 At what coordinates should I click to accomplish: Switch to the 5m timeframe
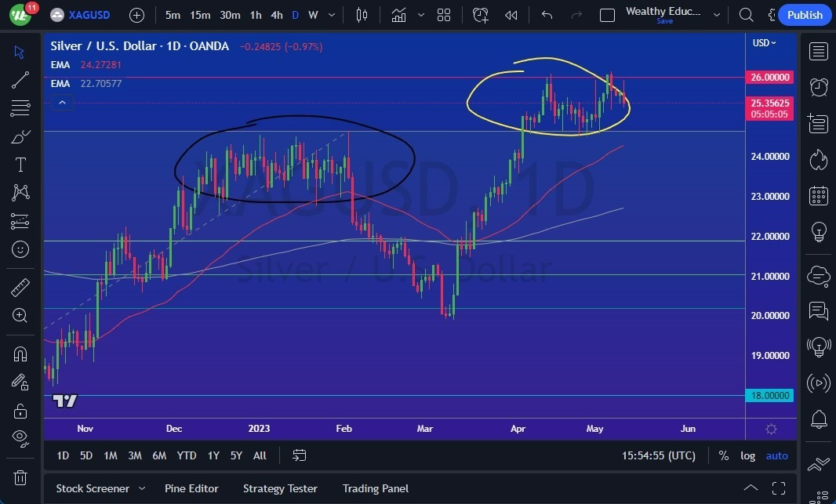click(x=173, y=15)
